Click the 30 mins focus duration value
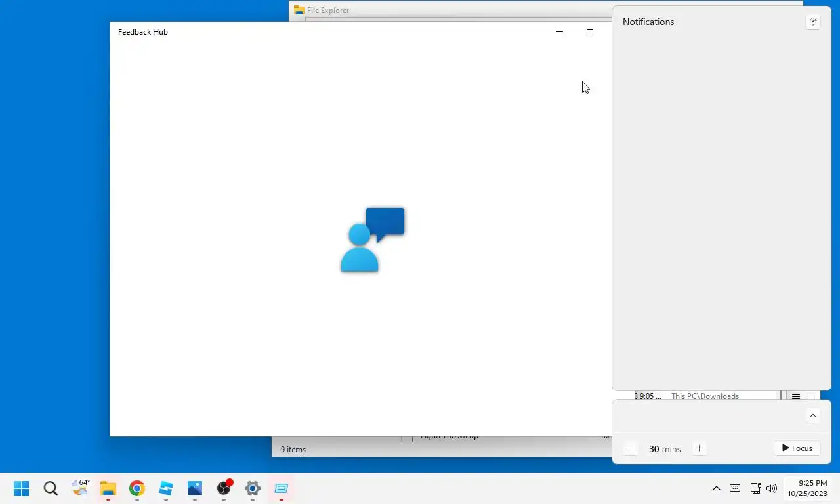Image resolution: width=840 pixels, height=504 pixels. (x=665, y=449)
